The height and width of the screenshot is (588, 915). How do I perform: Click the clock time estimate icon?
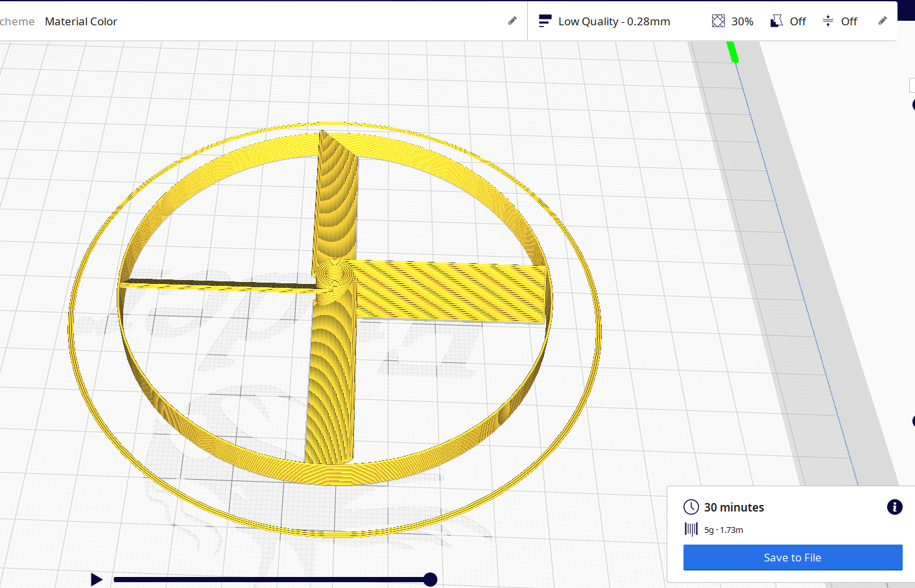pyautogui.click(x=691, y=507)
